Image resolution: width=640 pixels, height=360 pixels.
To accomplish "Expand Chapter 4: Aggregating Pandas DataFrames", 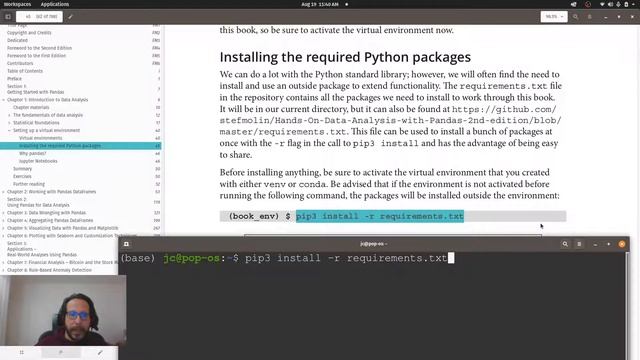I will pyautogui.click(x=4, y=220).
